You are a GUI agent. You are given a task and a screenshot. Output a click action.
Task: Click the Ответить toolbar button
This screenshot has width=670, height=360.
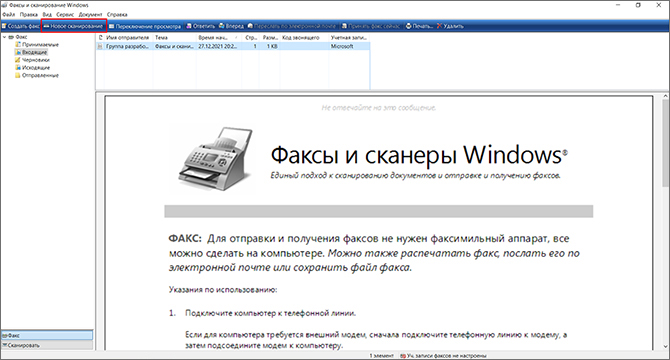point(200,26)
